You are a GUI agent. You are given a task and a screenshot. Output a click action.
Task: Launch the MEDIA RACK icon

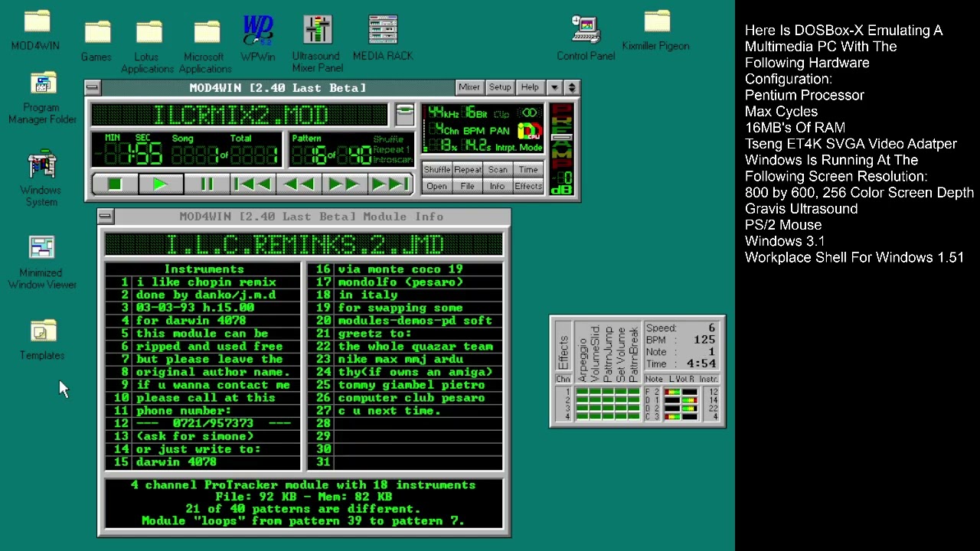(x=383, y=38)
